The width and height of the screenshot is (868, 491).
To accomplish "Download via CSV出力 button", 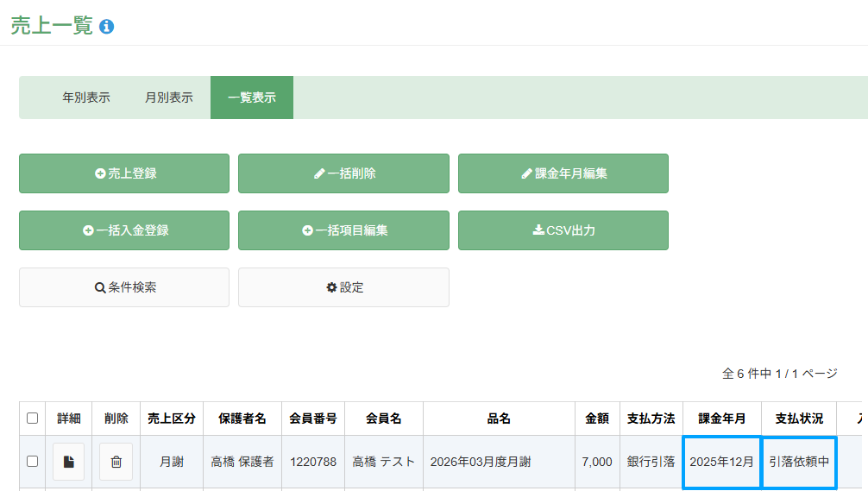I will point(563,230).
